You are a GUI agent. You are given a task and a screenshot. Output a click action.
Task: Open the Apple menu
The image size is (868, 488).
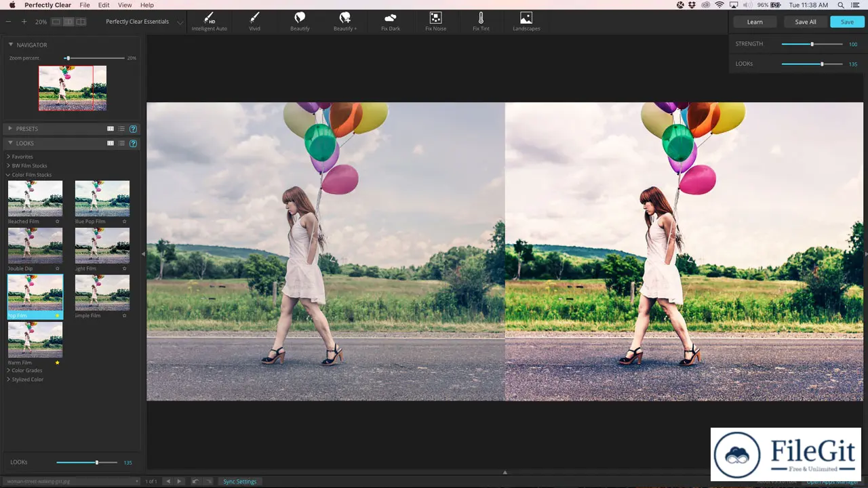12,5
